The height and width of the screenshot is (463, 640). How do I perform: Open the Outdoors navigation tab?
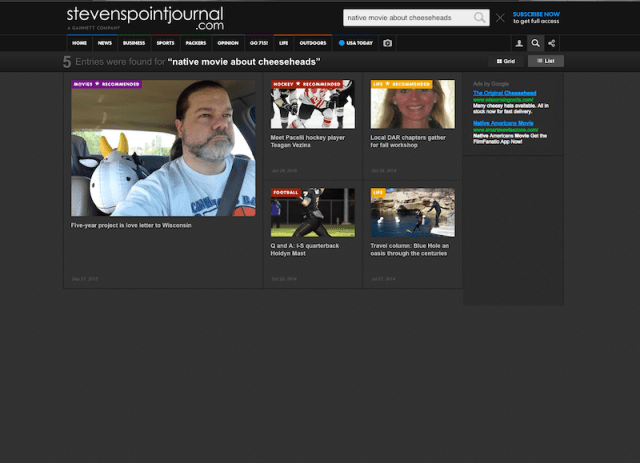313,43
